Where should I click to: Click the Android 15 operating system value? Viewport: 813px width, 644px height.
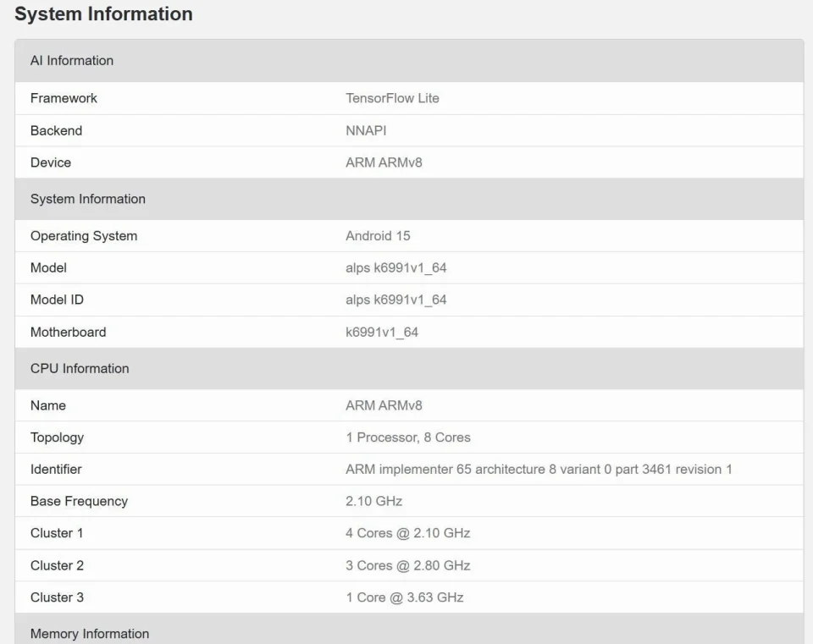pyautogui.click(x=378, y=236)
